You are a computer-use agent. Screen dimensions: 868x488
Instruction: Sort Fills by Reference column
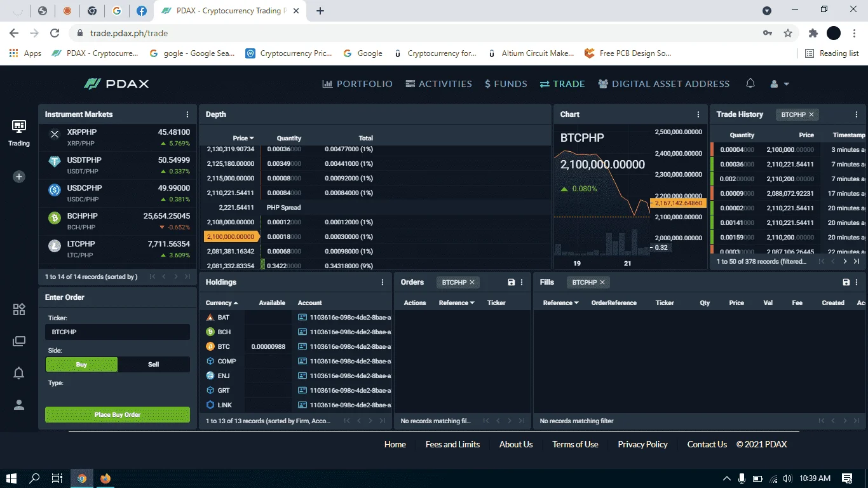click(561, 302)
